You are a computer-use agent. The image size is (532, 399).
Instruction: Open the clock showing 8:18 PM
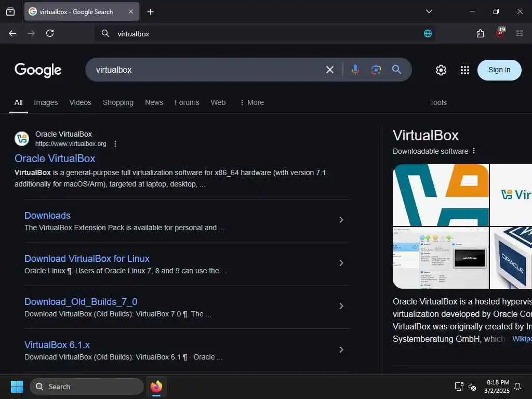(497, 387)
